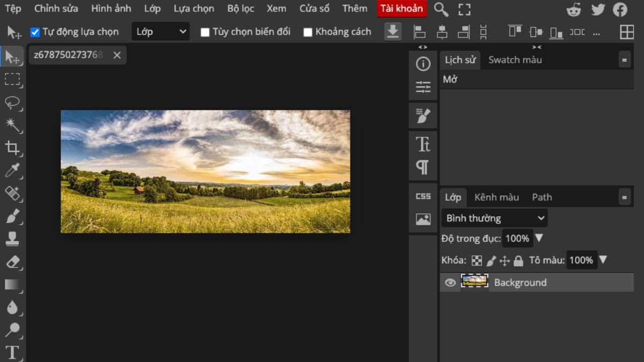644x362 pixels.
Task: Open the 'Lớp' dropdown in the options bar
Action: (160, 32)
